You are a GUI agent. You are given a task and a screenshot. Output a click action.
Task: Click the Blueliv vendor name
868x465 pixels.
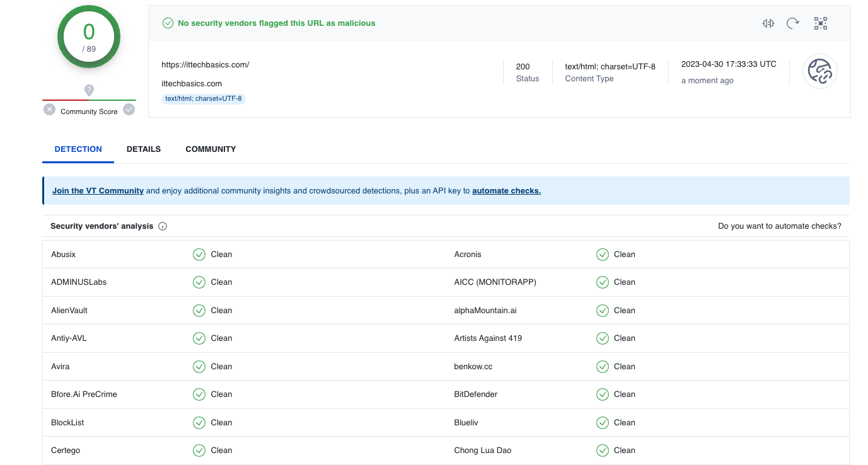466,423
